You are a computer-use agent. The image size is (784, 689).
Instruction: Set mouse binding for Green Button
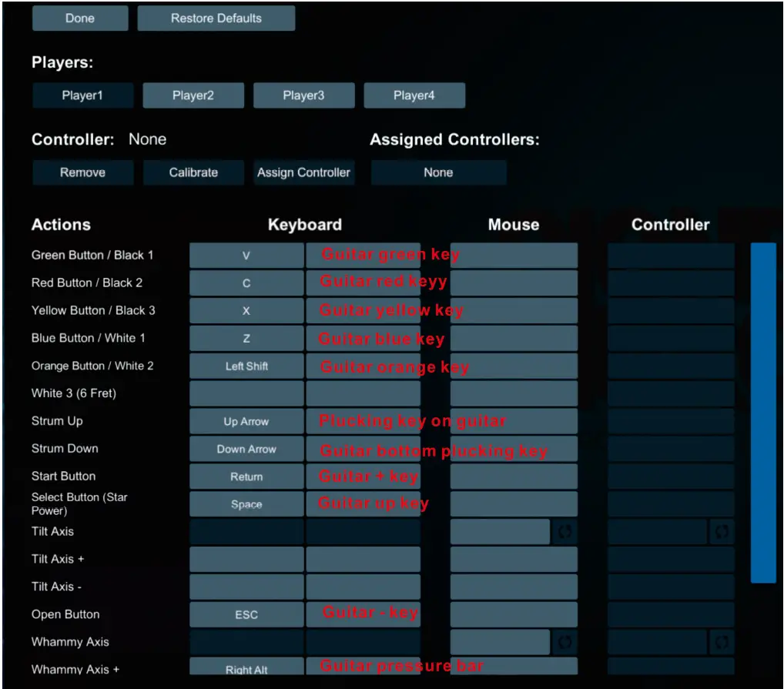click(514, 256)
